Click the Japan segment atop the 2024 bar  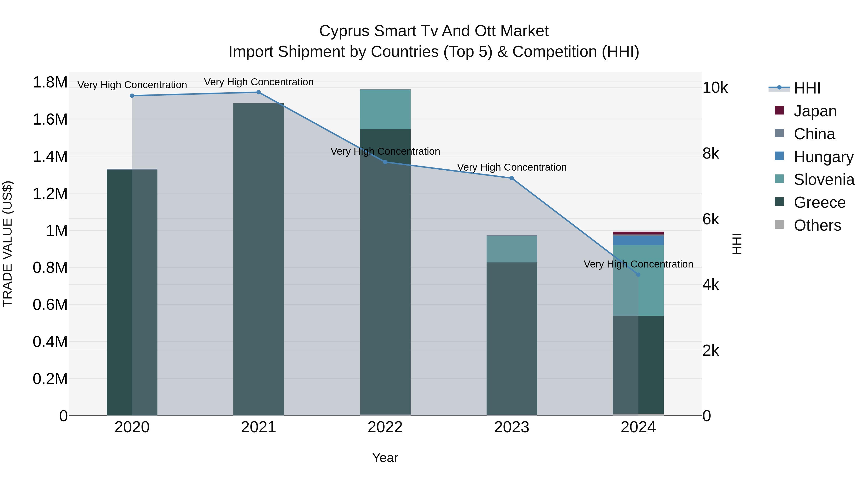(x=638, y=233)
